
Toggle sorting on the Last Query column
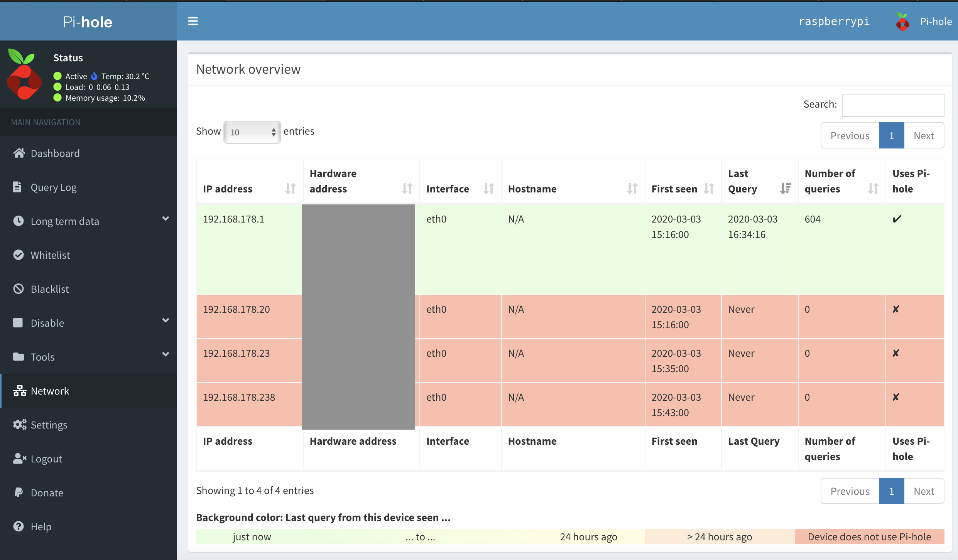click(759, 181)
